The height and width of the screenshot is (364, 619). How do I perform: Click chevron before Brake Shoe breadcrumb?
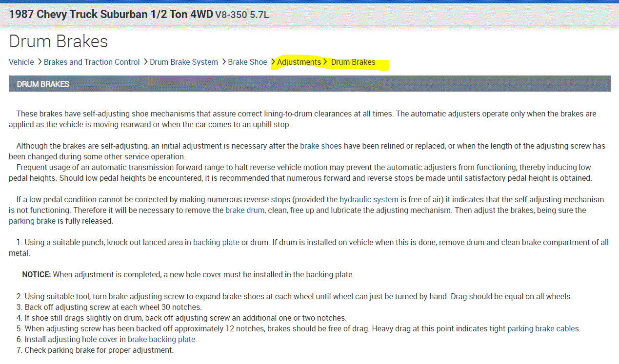[x=223, y=62]
